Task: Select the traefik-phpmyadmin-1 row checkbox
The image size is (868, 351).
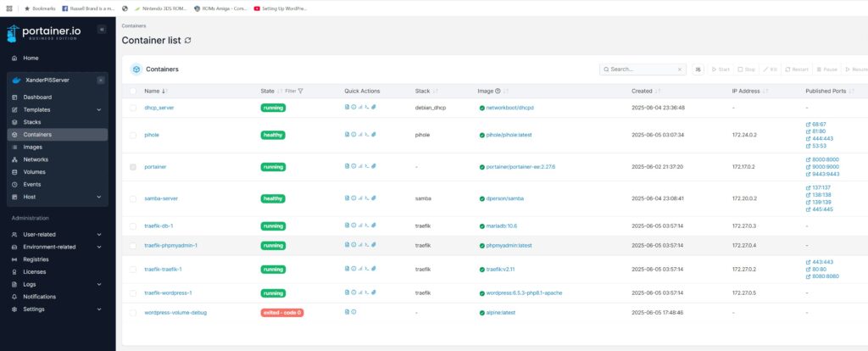Action: [x=133, y=245]
